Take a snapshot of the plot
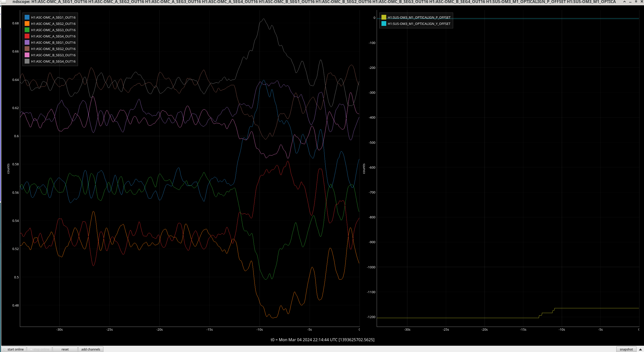644x352 pixels. [626, 349]
